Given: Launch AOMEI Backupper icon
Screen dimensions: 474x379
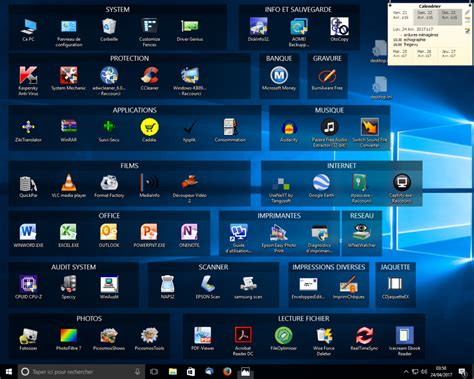Looking at the screenshot, I should 299,27.
